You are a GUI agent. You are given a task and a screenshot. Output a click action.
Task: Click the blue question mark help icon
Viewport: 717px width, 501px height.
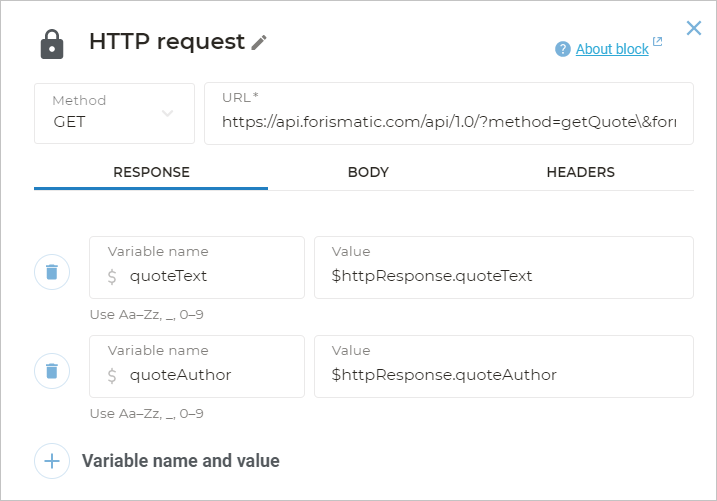click(563, 49)
